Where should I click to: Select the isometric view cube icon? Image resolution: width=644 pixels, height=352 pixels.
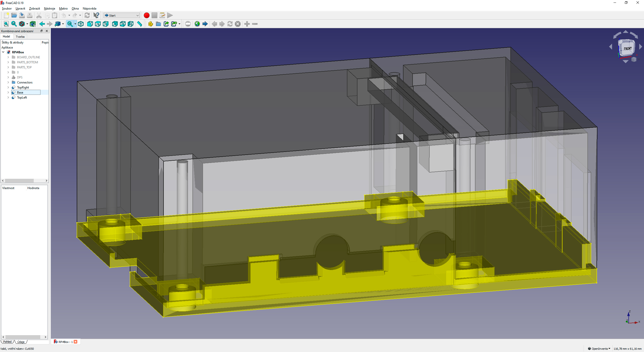[x=81, y=24]
